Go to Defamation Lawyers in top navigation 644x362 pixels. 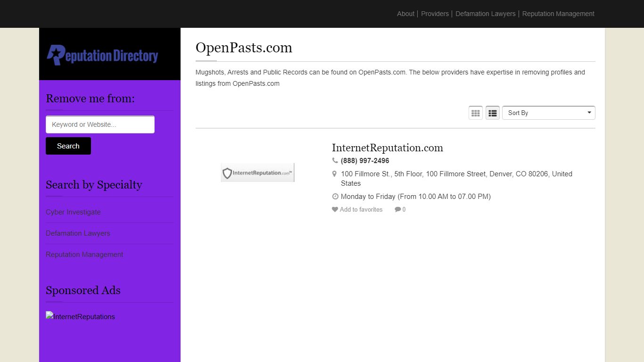pyautogui.click(x=486, y=14)
